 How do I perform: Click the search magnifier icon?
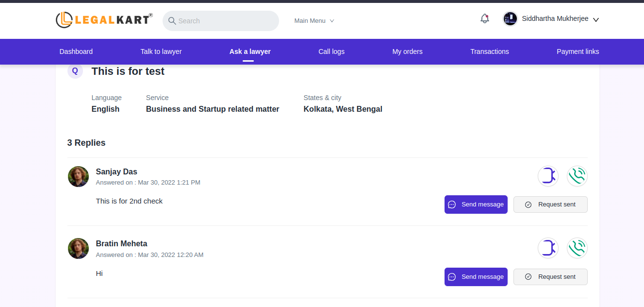tap(172, 21)
